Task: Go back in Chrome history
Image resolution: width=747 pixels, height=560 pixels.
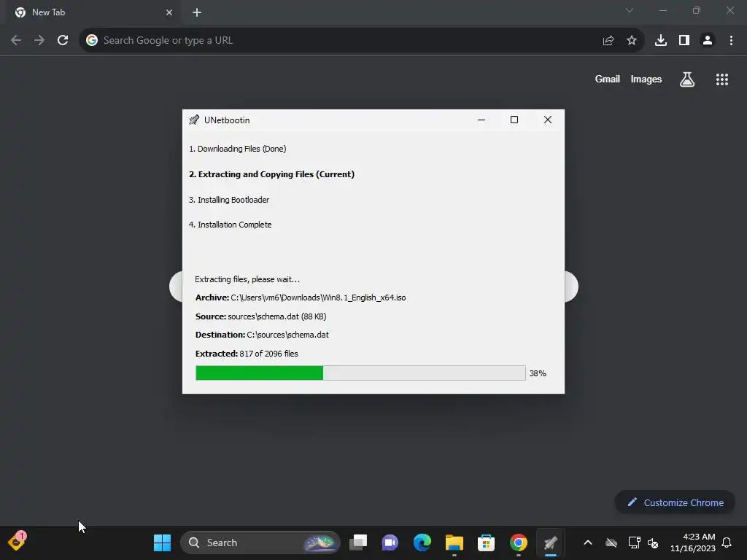Action: click(x=16, y=41)
